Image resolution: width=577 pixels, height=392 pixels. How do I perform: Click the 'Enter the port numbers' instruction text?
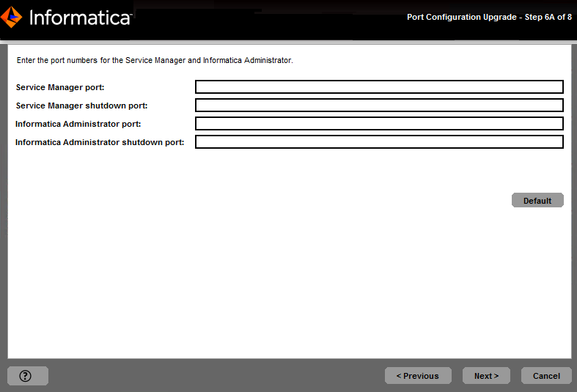click(155, 60)
